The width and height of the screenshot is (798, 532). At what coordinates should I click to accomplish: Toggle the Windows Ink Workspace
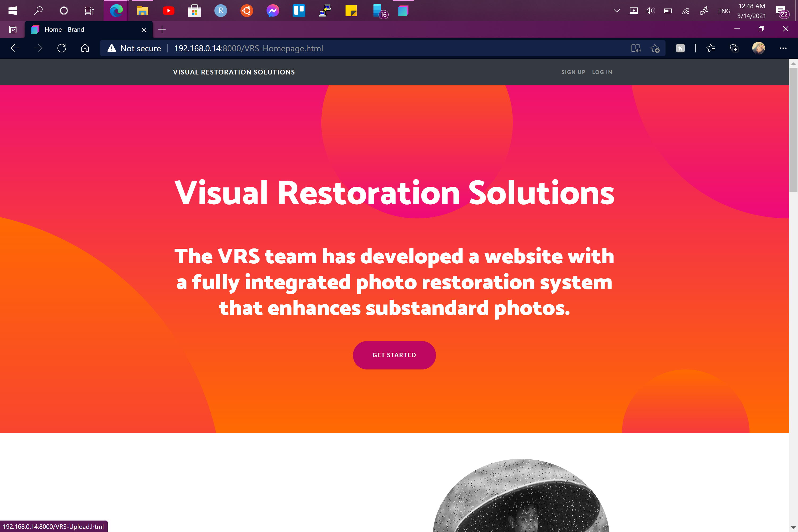704,11
